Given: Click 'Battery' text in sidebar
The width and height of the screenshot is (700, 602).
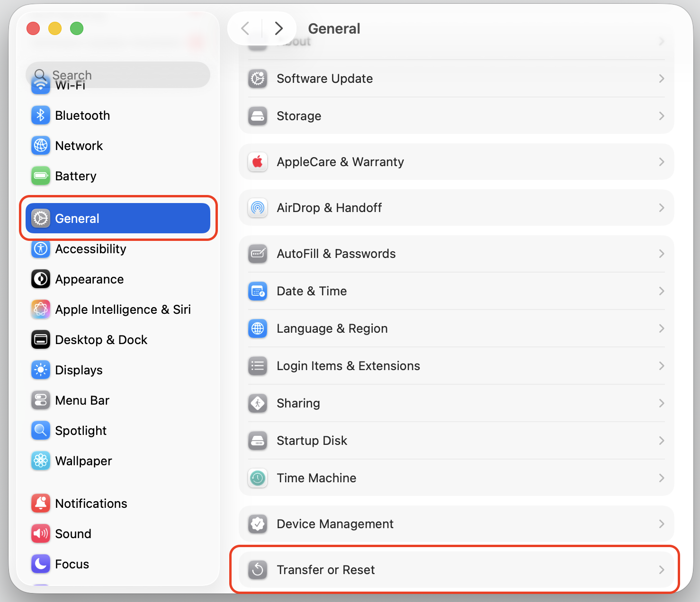Looking at the screenshot, I should 75,177.
